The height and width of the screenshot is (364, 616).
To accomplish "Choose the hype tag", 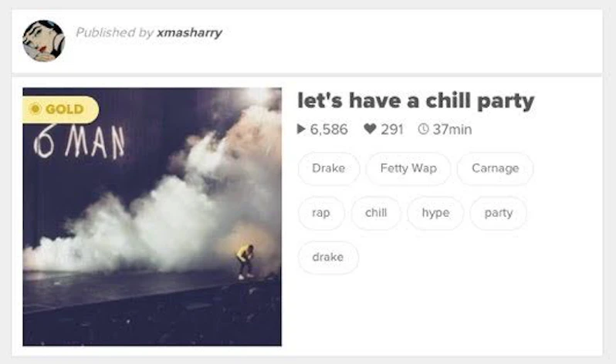I will [435, 213].
